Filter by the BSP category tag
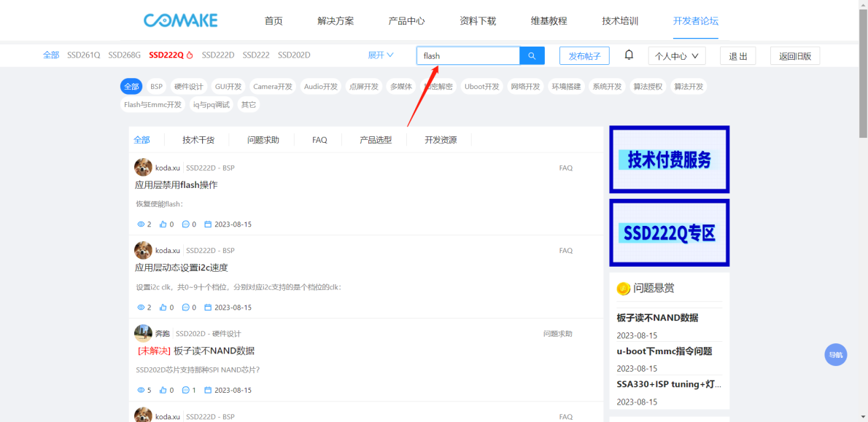The height and width of the screenshot is (422, 868). coord(156,87)
